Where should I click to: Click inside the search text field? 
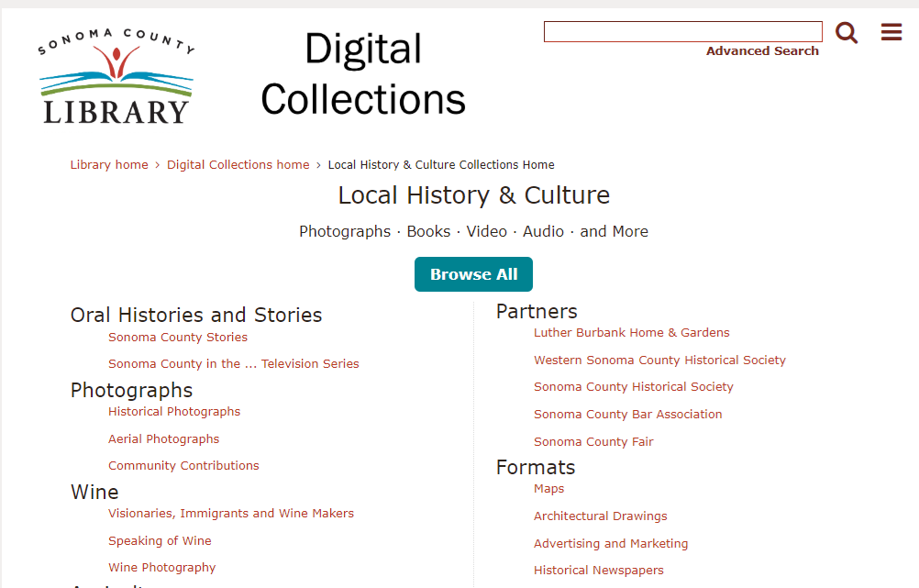pyautogui.click(x=682, y=32)
